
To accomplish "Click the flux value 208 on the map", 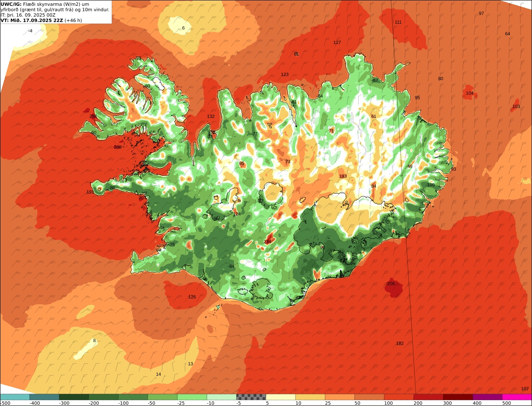I will (x=118, y=147).
